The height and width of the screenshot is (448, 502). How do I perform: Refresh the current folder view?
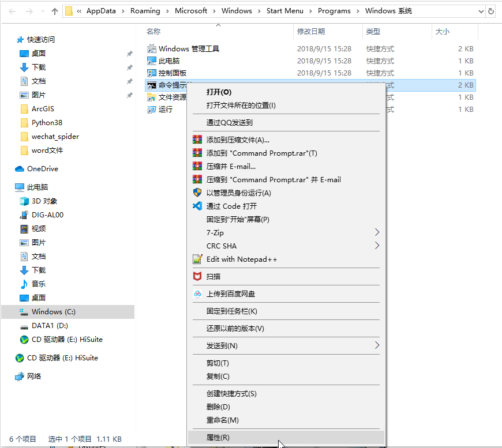(491, 12)
